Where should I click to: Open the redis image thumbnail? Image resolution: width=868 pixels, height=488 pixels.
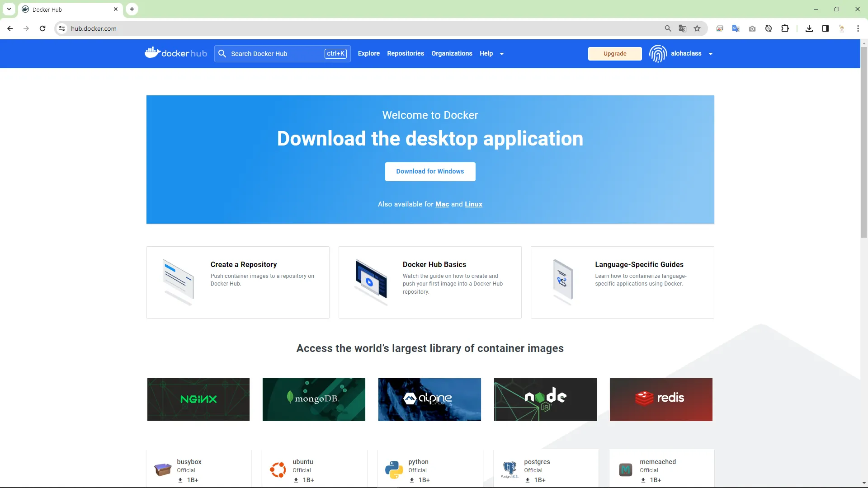pos(660,399)
